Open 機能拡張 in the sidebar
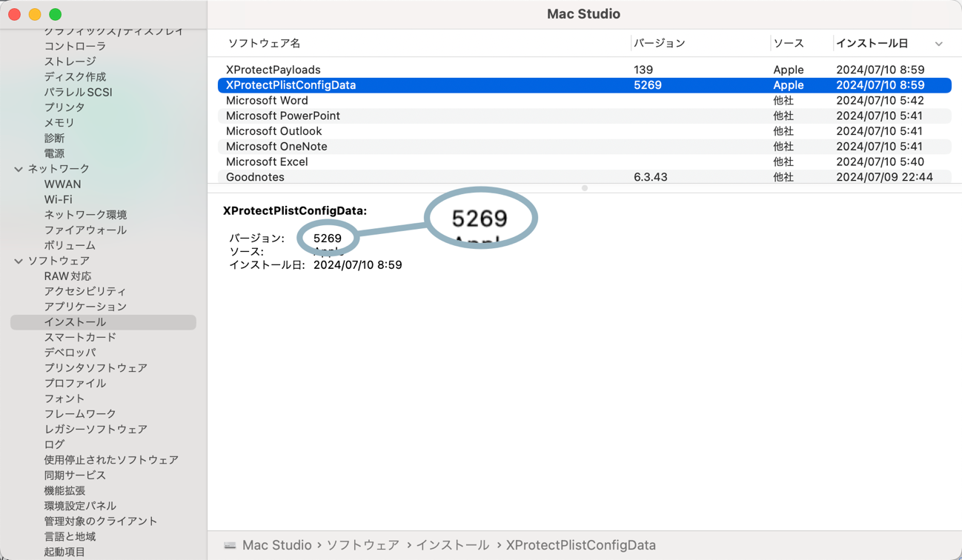Image resolution: width=962 pixels, height=560 pixels. coord(64,491)
